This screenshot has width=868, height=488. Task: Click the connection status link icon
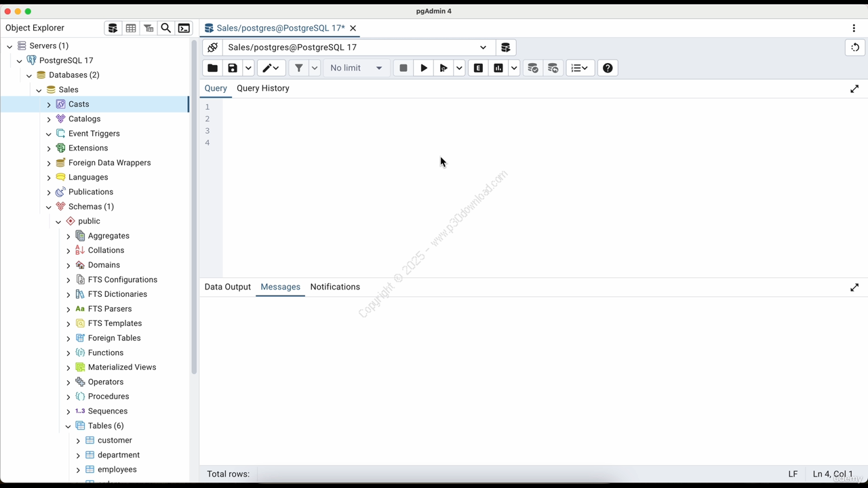pyautogui.click(x=212, y=47)
